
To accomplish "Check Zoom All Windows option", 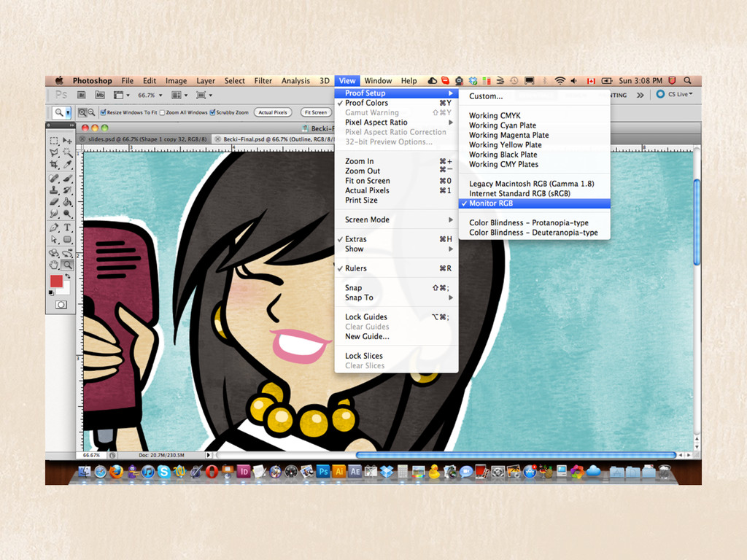I will pyautogui.click(x=162, y=112).
